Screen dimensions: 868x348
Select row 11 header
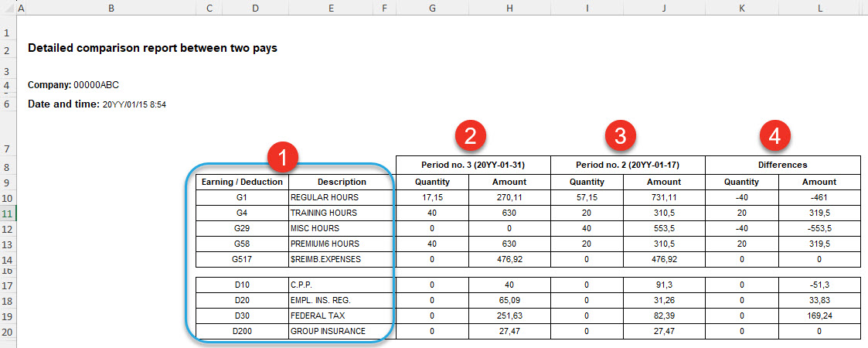pyautogui.click(x=8, y=213)
